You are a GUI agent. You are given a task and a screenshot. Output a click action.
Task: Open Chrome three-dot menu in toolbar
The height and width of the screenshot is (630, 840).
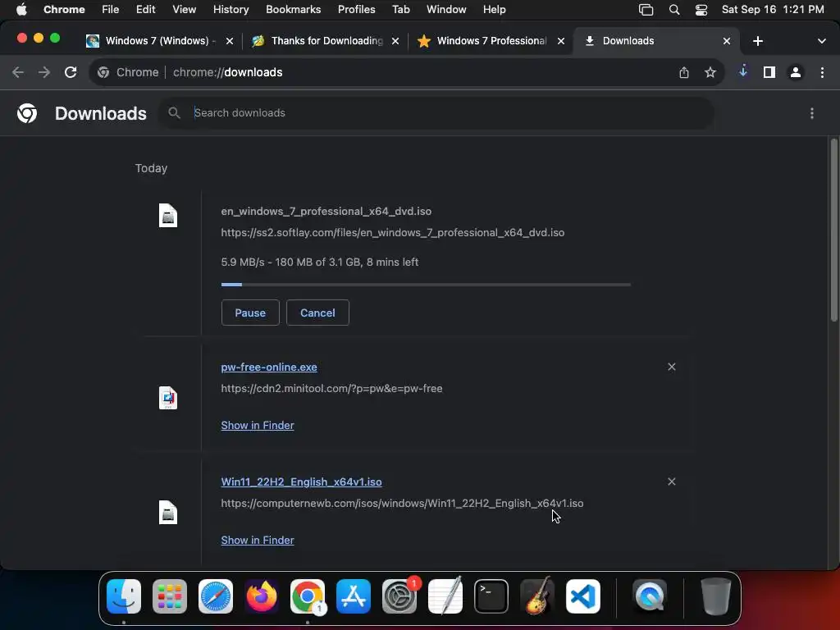click(822, 72)
